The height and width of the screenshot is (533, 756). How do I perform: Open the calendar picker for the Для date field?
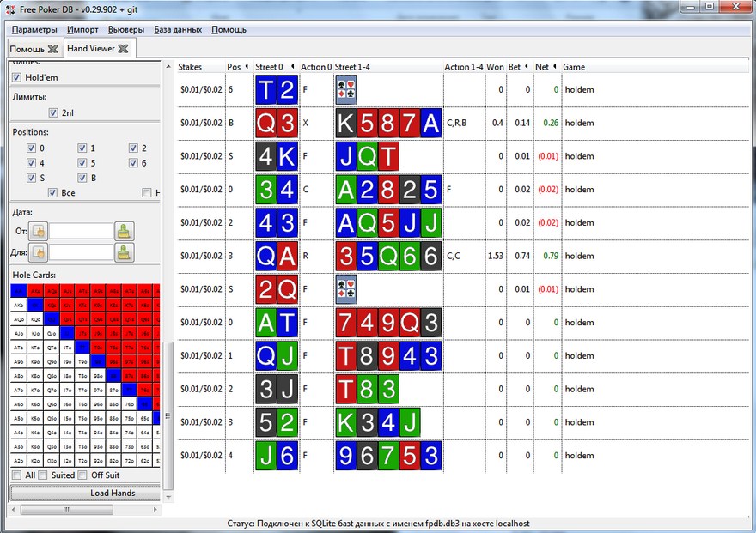[38, 254]
